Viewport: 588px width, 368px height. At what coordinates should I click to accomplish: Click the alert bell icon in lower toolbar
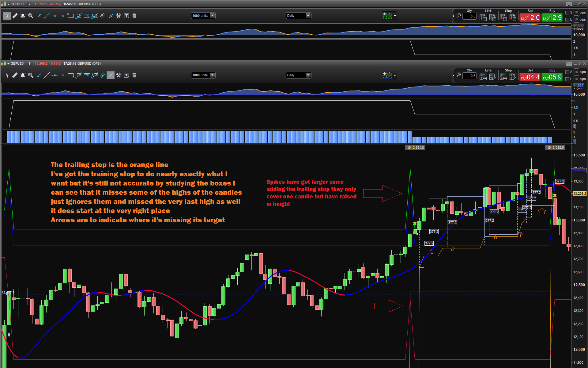pos(23,75)
